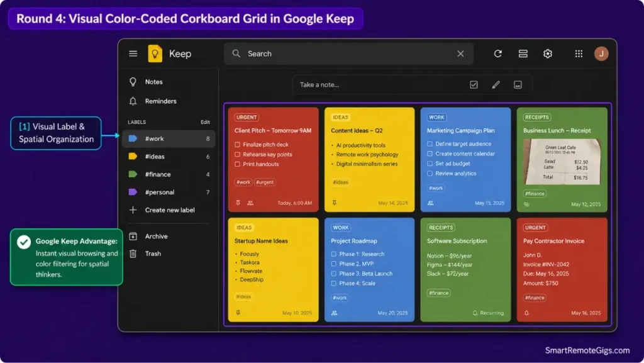
Task: Collaborator icon on Client Pitch note
Action: click(250, 203)
